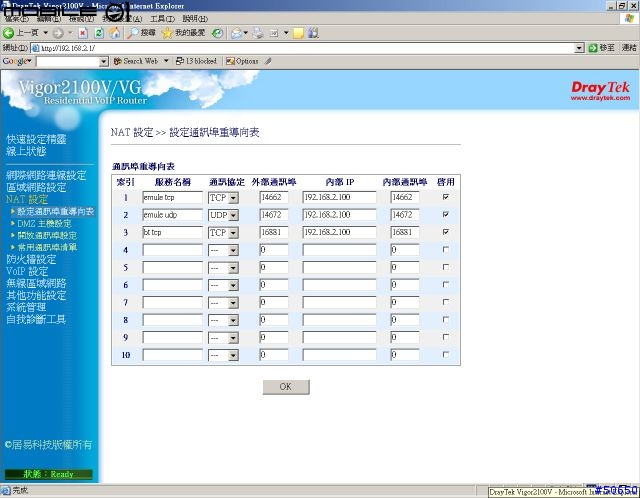Viewport: 640px width, 498px height.
Task: Click the Refresh page icon
Action: click(99, 33)
